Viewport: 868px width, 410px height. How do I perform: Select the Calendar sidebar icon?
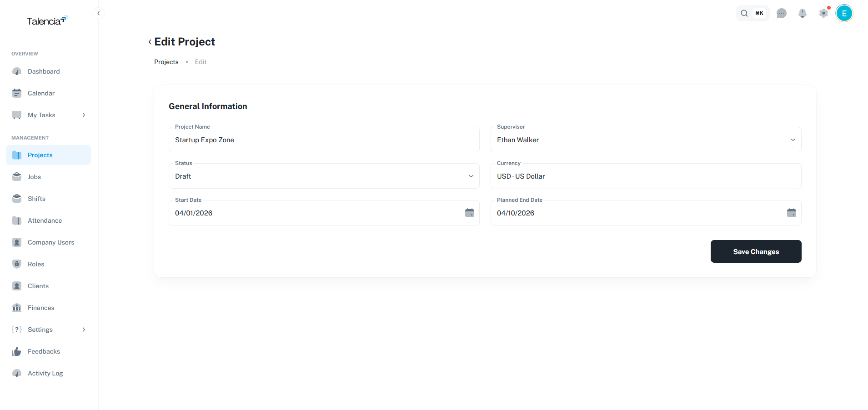click(x=17, y=93)
